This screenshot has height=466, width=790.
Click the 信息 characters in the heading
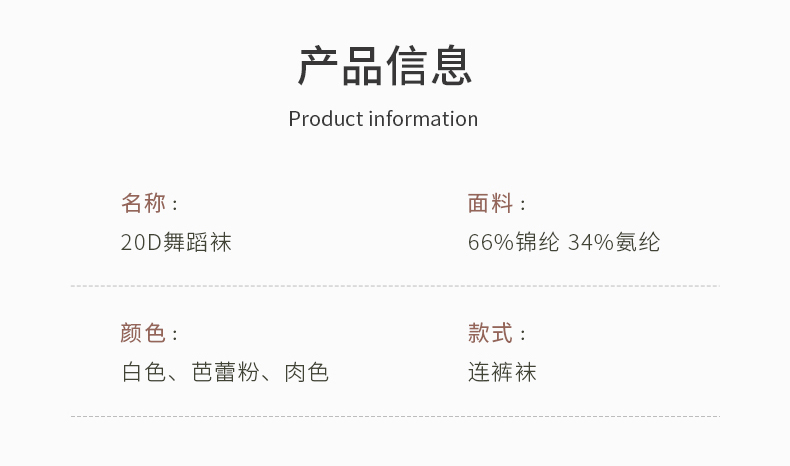pyautogui.click(x=430, y=66)
